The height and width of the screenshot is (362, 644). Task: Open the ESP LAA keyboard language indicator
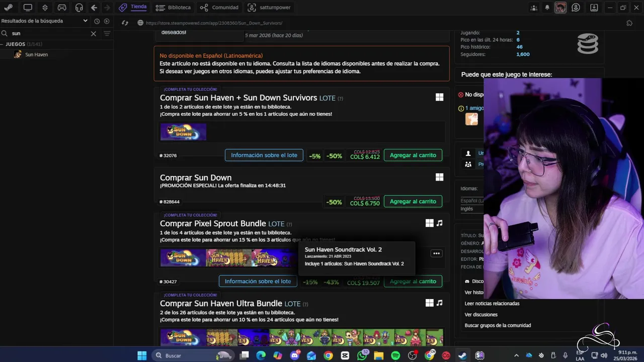[x=580, y=355]
